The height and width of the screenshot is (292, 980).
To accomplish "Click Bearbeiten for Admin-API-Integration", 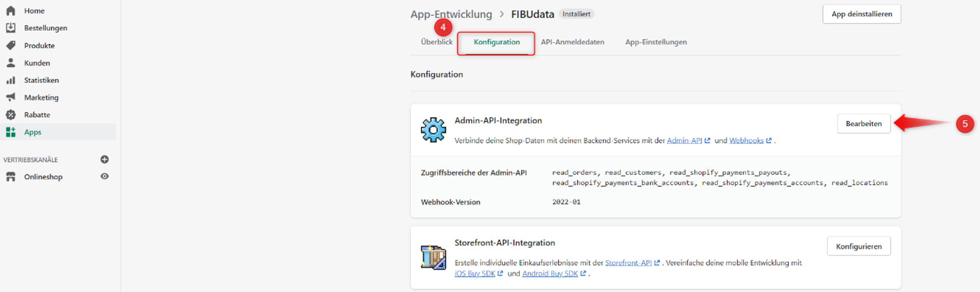I will coord(863,124).
